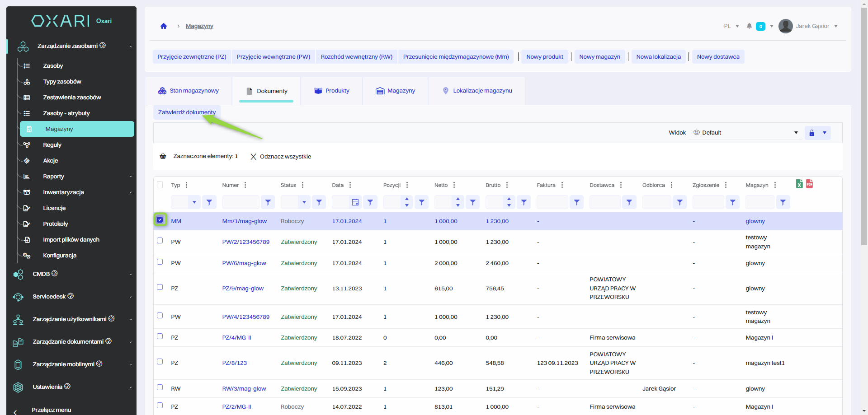Viewport: 868px width, 415px height.
Task: Open the Widok Default dropdown
Action: [746, 133]
